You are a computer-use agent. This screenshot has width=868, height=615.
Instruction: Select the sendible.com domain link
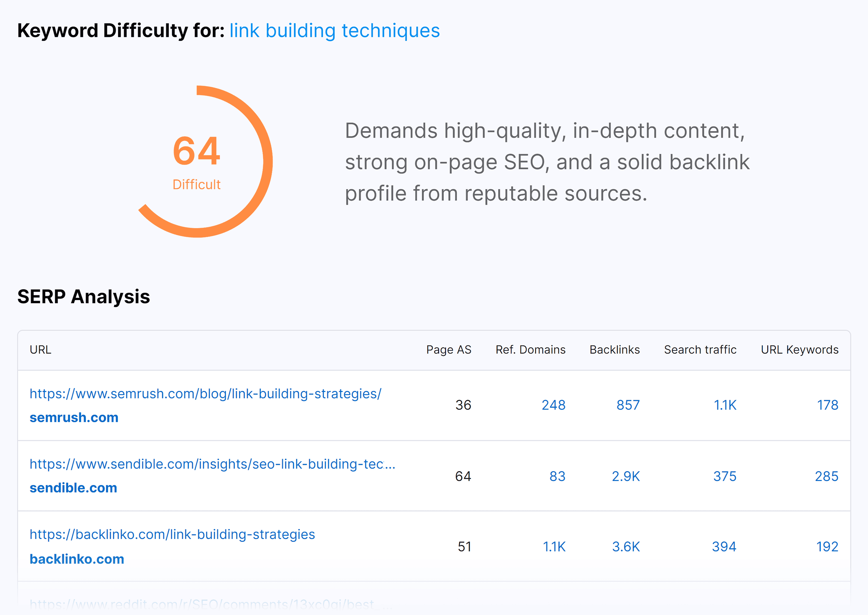(74, 488)
